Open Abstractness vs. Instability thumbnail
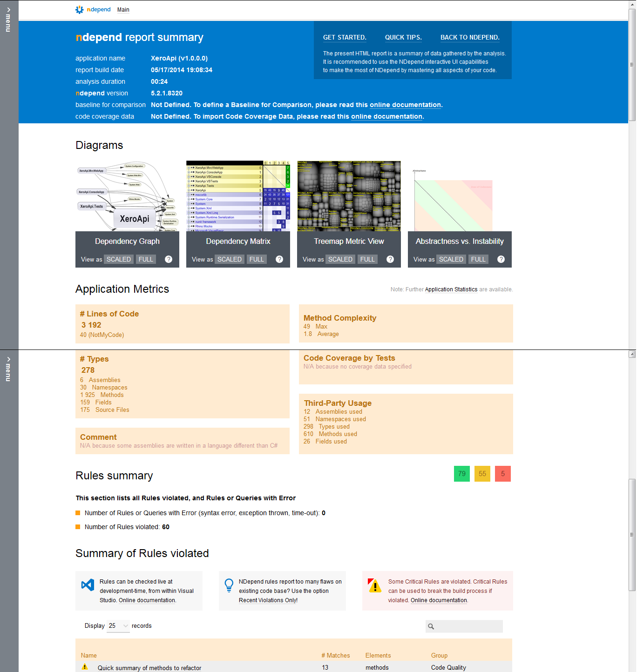The height and width of the screenshot is (672, 637). (460, 196)
